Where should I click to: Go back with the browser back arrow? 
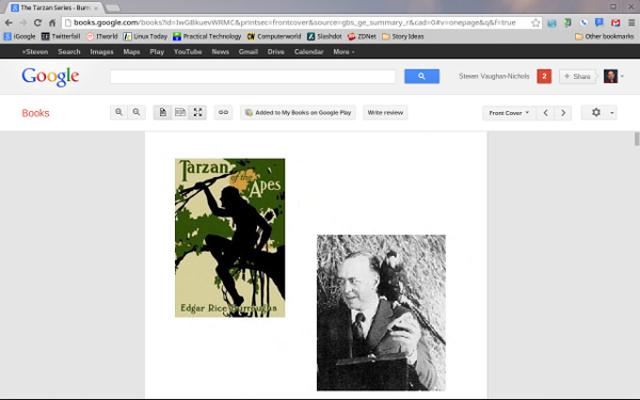[x=9, y=22]
